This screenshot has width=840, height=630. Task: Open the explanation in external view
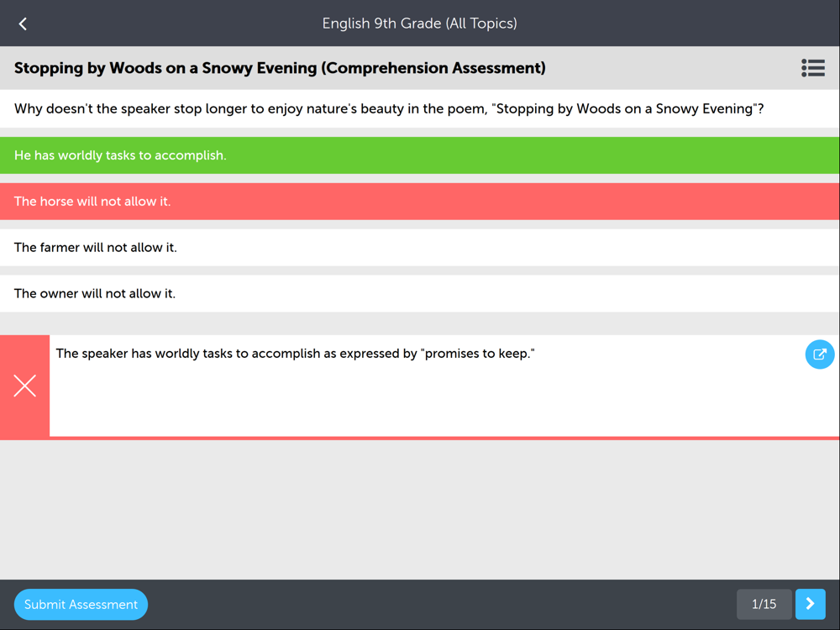pyautogui.click(x=820, y=354)
